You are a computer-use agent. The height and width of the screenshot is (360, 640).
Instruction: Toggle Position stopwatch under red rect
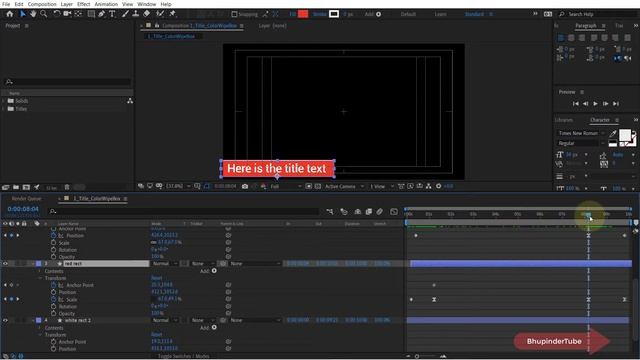(53, 292)
